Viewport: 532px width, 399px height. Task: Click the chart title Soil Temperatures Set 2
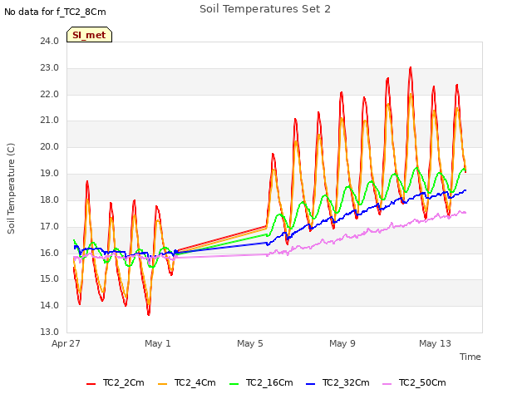click(x=265, y=9)
